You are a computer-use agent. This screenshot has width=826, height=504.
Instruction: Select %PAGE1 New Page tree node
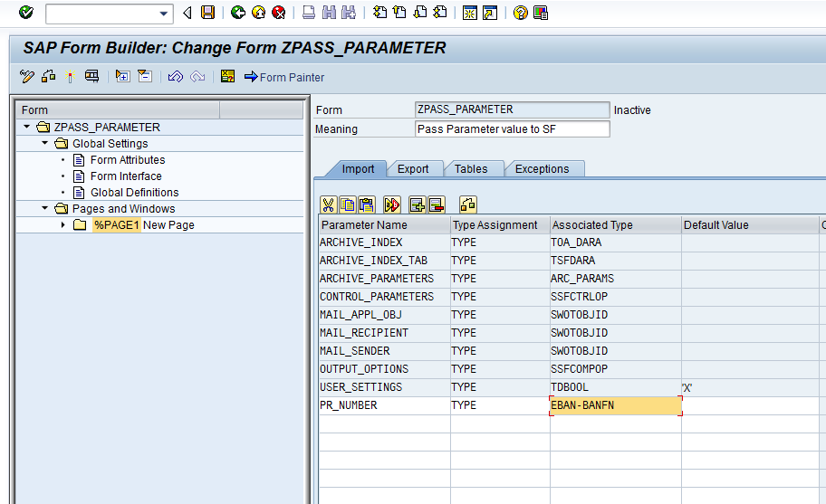coord(143,225)
